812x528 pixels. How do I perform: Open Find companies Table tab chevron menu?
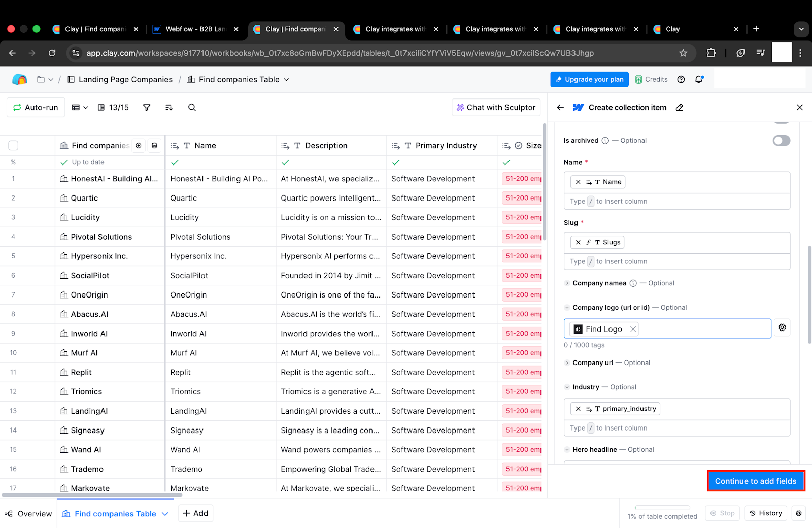165,514
